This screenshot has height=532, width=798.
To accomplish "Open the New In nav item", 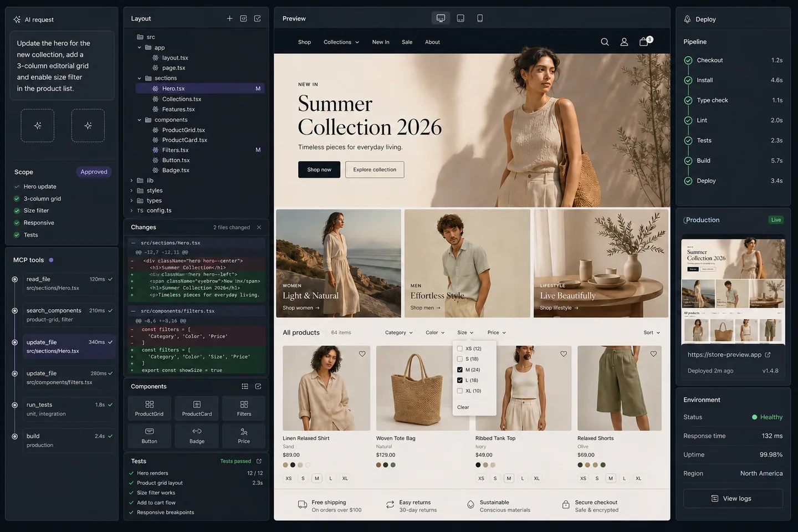I will 381,42.
